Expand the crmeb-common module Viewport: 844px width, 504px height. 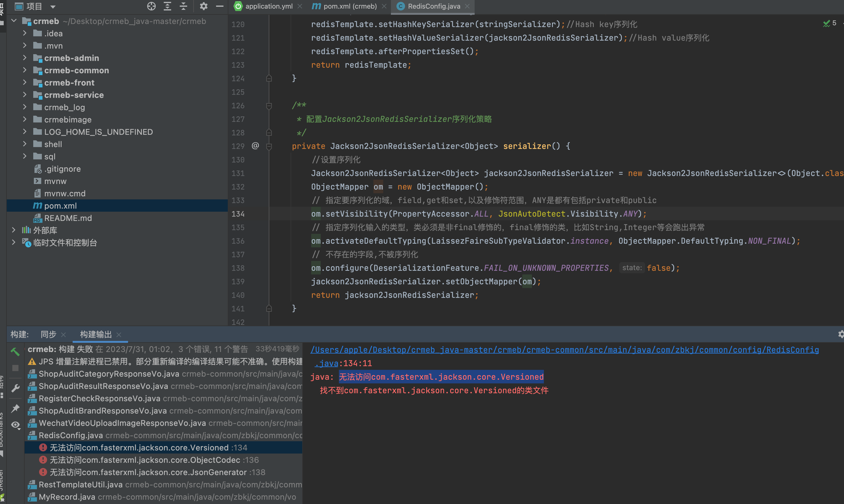[25, 70]
